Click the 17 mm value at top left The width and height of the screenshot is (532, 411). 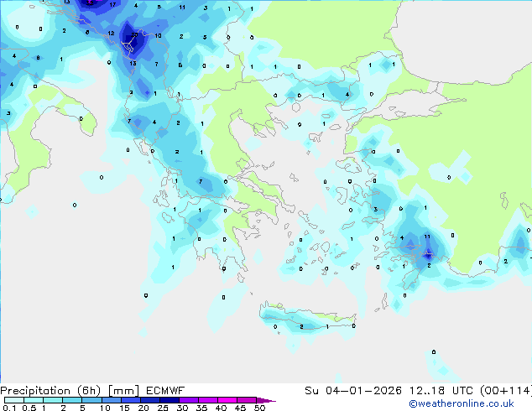(x=113, y=5)
